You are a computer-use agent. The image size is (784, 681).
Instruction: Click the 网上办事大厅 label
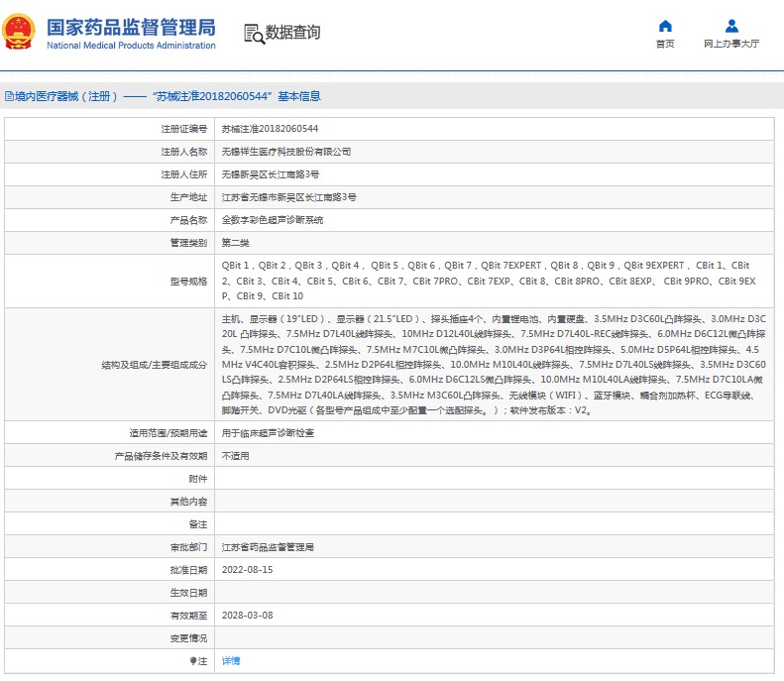(x=731, y=44)
